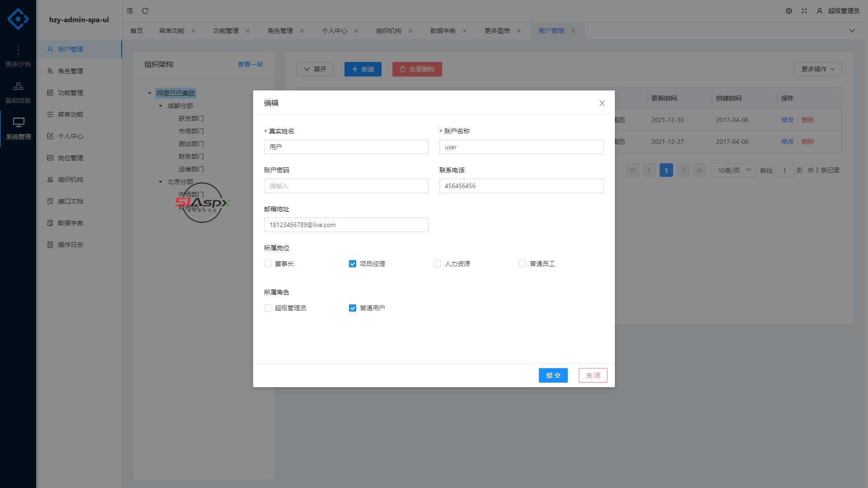
Task: Switch to the 数据字典 tab
Action: 443,31
